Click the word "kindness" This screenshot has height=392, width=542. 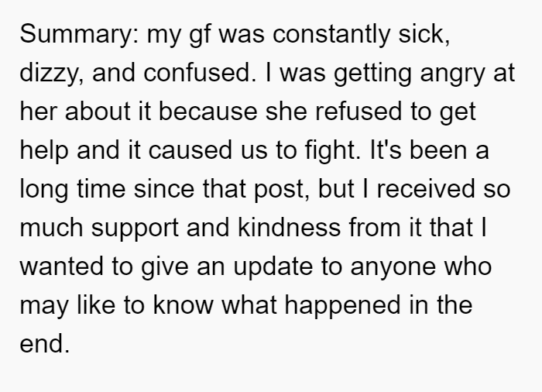tap(290, 228)
